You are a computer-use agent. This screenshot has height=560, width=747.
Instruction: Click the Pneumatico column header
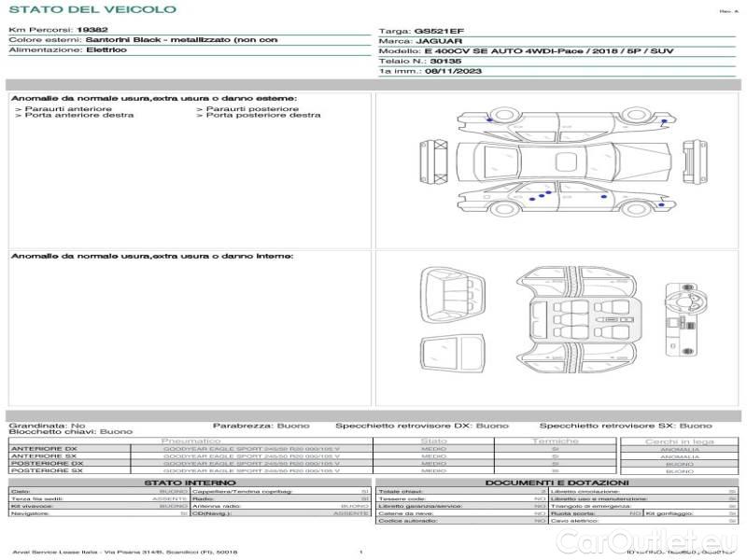click(191, 441)
